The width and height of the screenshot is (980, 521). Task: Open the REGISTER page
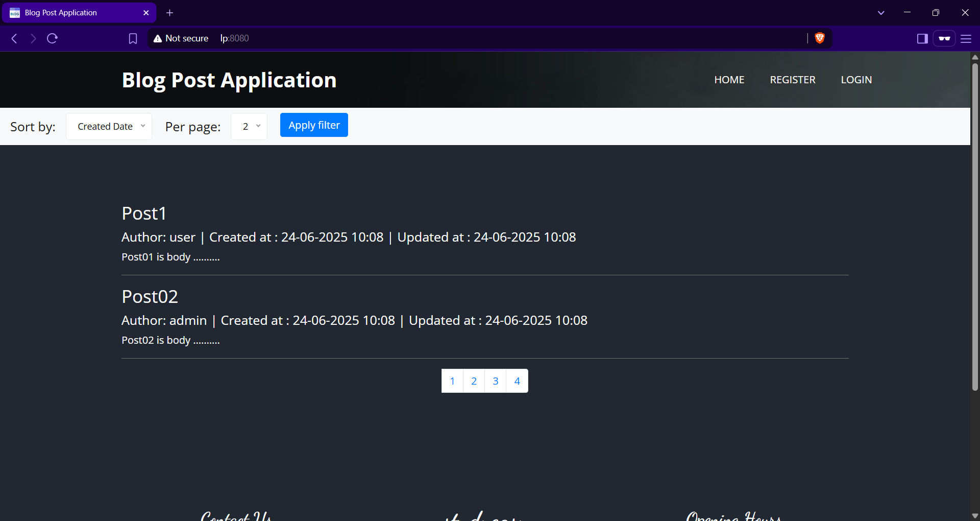pos(793,80)
